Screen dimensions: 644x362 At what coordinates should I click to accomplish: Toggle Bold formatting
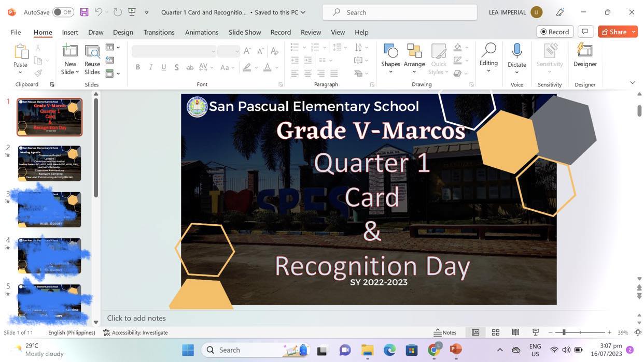coord(138,67)
